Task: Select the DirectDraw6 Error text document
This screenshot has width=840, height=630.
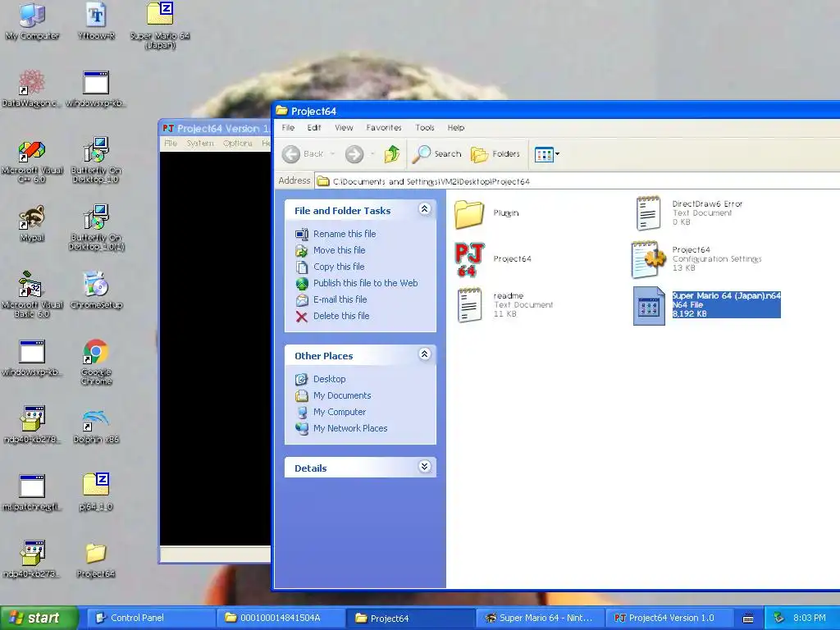Action: [x=689, y=212]
